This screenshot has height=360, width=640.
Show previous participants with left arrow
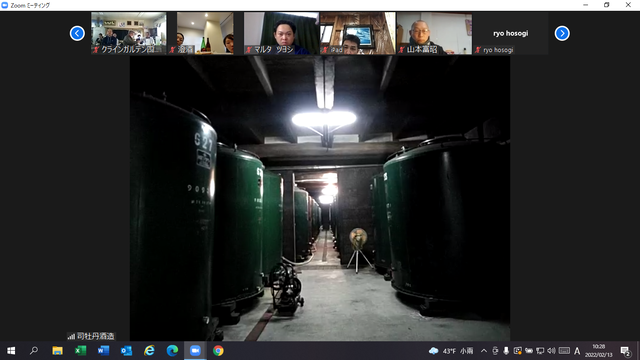point(77,33)
